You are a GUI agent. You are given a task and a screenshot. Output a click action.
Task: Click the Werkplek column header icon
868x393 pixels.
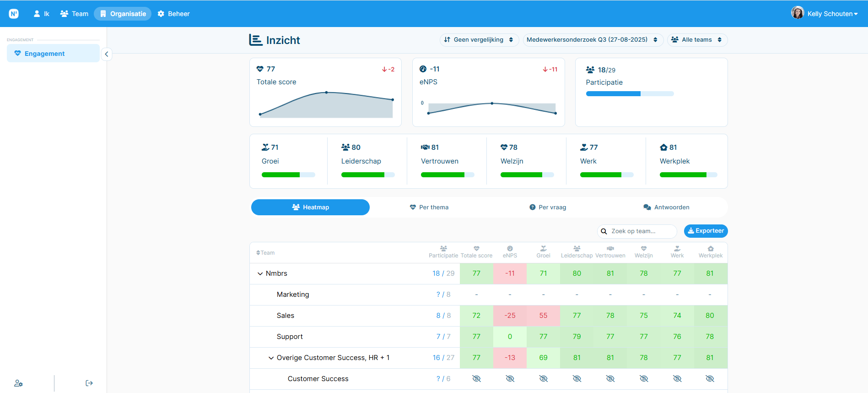pyautogui.click(x=711, y=248)
